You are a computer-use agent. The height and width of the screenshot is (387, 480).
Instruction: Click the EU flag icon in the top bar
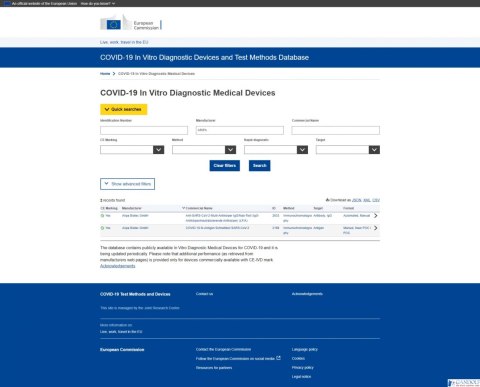[7, 3]
